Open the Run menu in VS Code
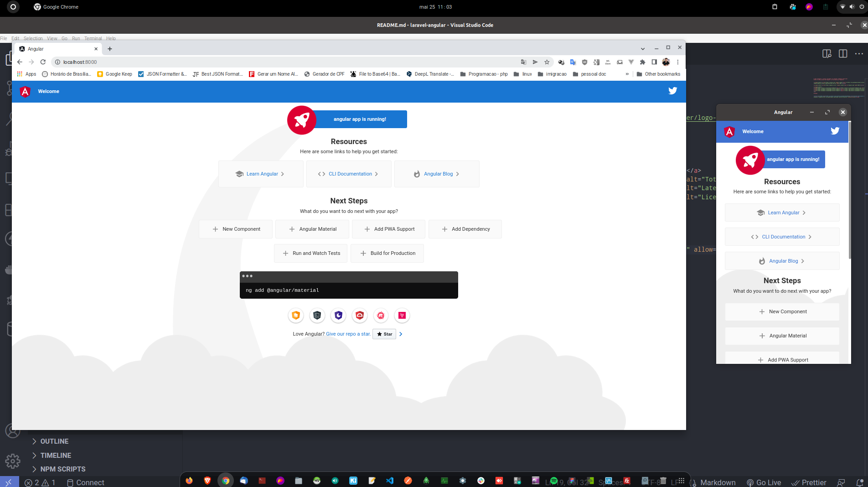 [76, 38]
